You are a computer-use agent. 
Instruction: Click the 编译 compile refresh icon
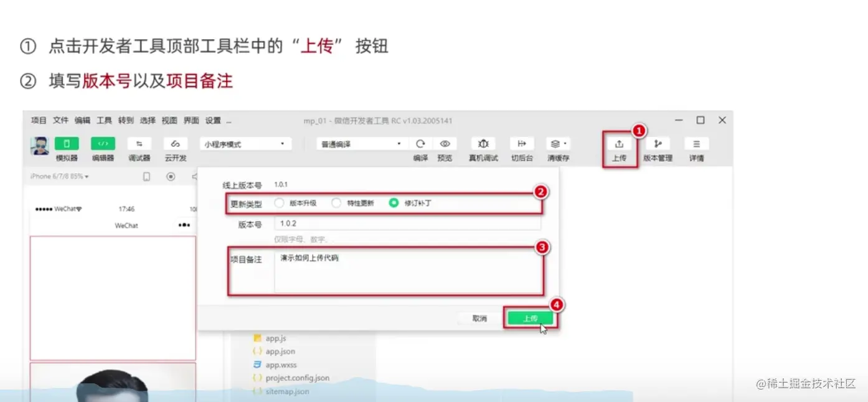pyautogui.click(x=420, y=144)
